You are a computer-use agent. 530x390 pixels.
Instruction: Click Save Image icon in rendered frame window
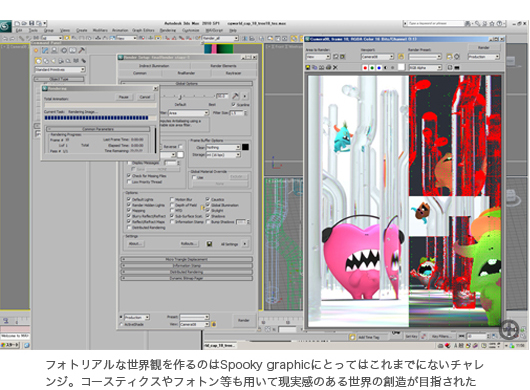point(308,68)
